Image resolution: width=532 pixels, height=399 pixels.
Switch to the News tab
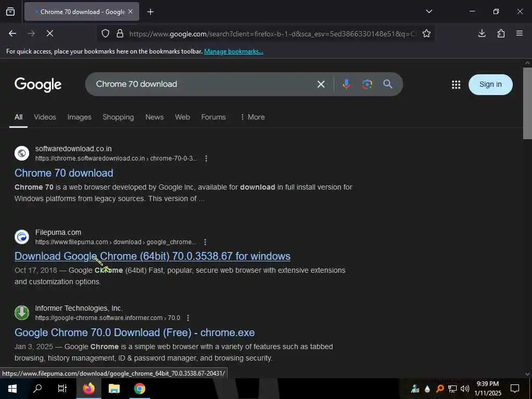[x=154, y=117]
